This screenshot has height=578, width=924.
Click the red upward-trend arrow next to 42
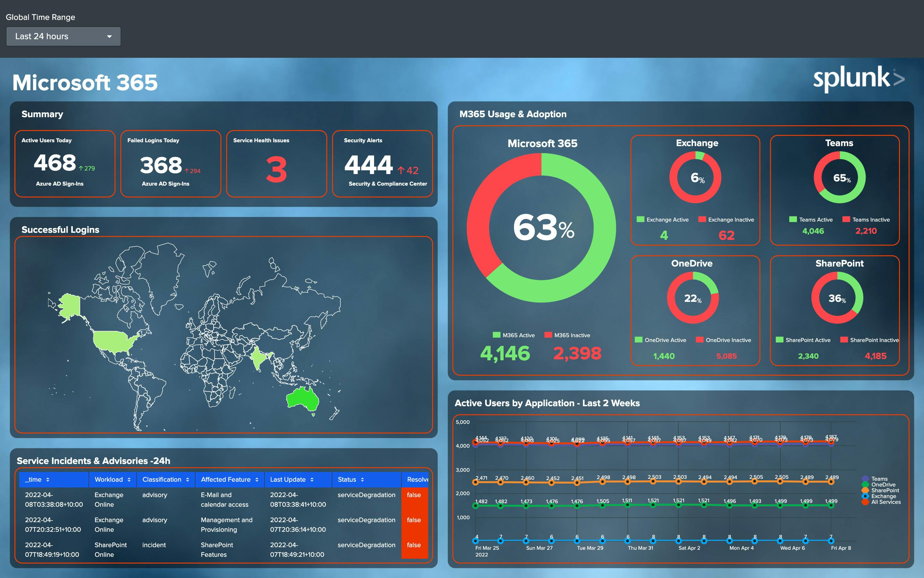401,170
